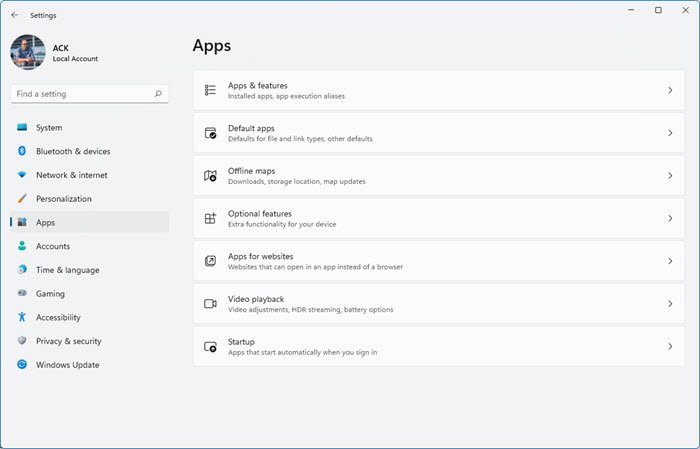Expand Apps & features using its chevron
This screenshot has height=449, width=700.
pos(670,90)
